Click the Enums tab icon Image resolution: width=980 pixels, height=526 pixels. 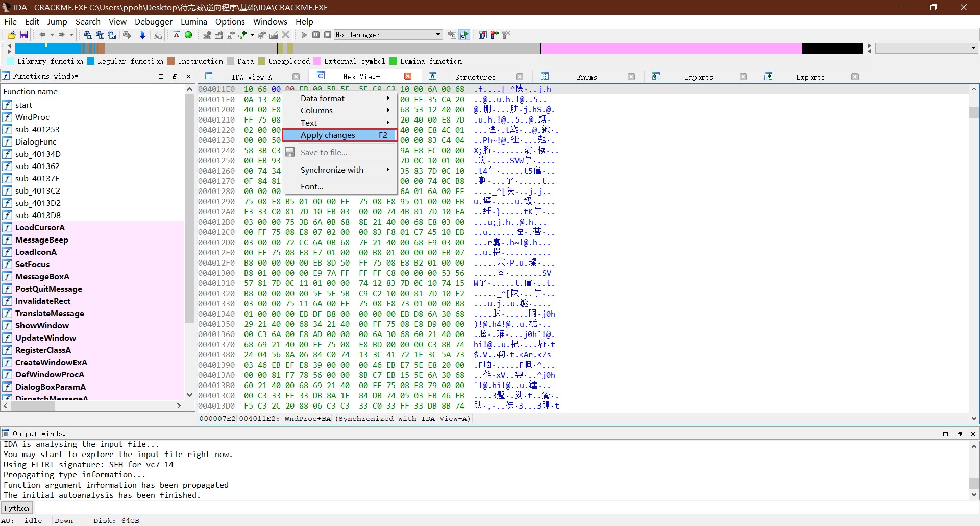[545, 76]
